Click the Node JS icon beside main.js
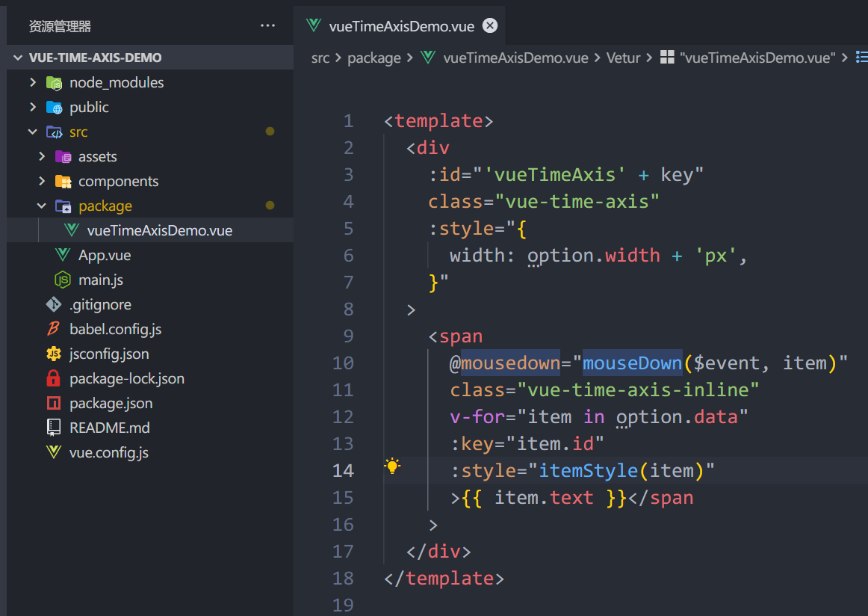The image size is (868, 616). [63, 280]
